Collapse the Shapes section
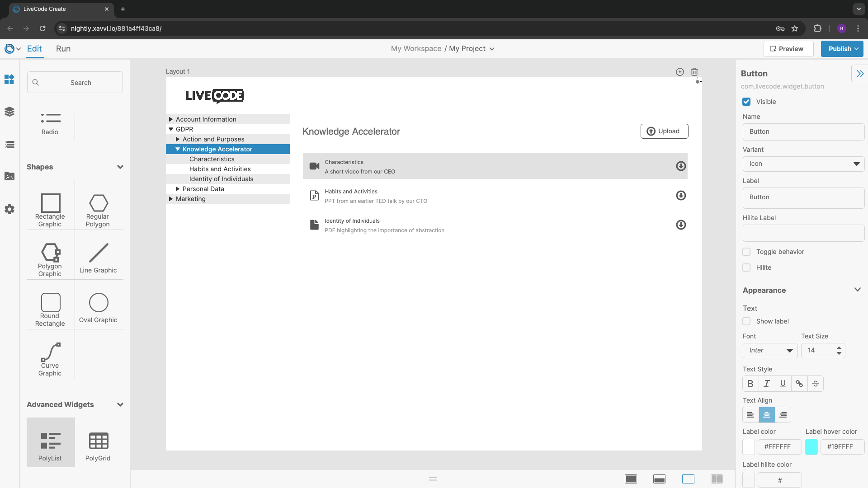Image resolution: width=868 pixels, height=488 pixels. pos(120,167)
